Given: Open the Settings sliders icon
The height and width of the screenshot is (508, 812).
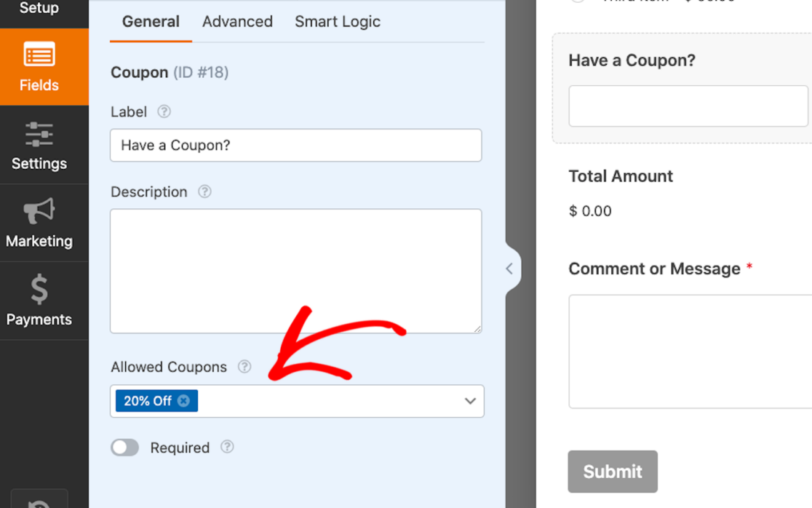Looking at the screenshot, I should [39, 135].
